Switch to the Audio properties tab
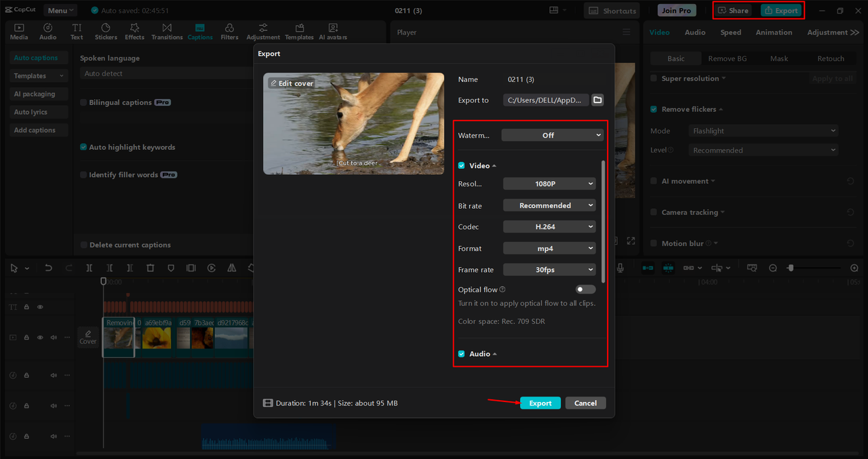The image size is (868, 459). tap(694, 33)
